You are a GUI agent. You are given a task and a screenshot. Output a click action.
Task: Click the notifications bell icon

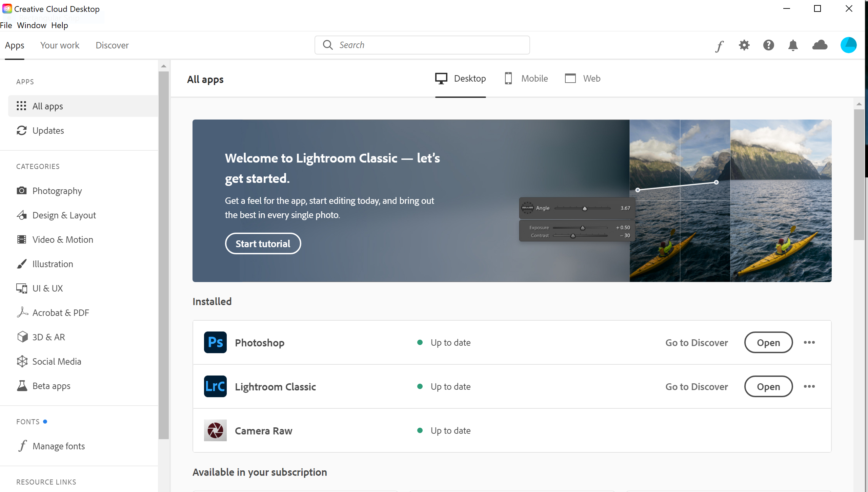[793, 45]
